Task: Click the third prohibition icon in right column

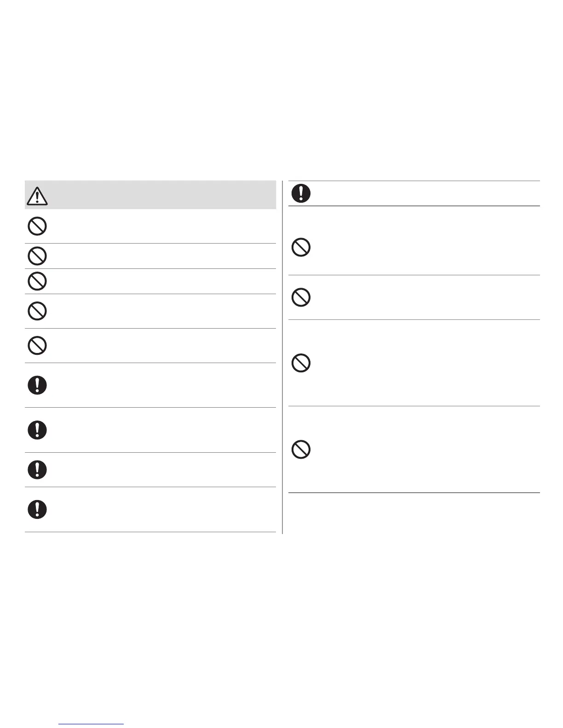Action: [x=301, y=363]
